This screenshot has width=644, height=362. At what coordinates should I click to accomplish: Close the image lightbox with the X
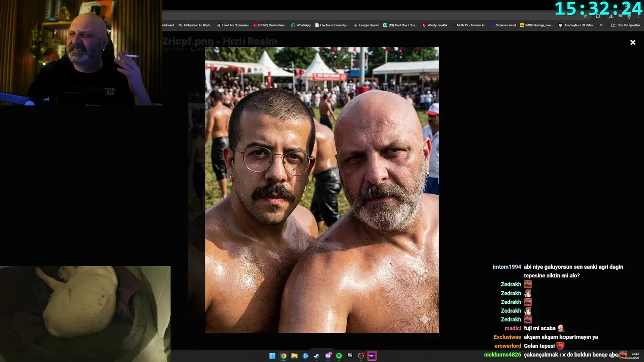point(633,43)
